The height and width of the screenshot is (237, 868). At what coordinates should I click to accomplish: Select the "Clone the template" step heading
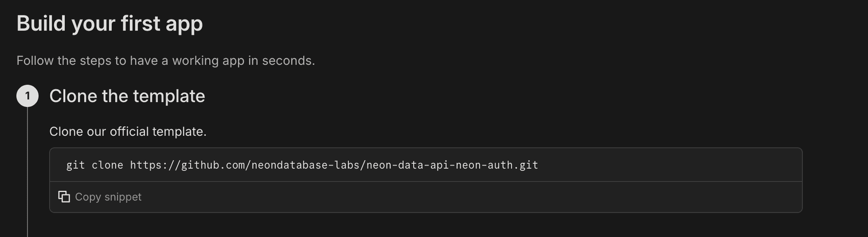tap(127, 96)
